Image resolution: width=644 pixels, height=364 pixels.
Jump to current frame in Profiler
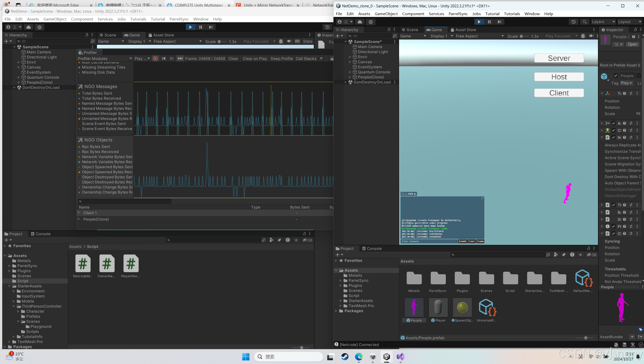coord(180,58)
